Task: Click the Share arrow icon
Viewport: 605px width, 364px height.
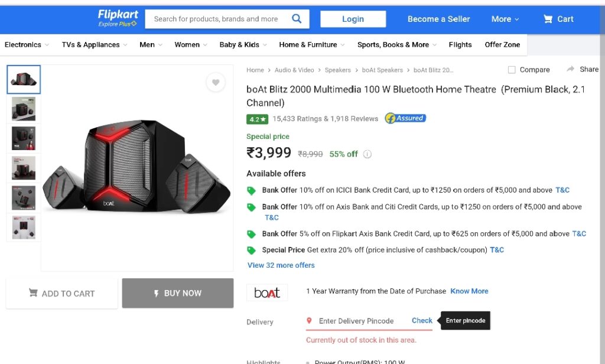Action: [570, 69]
